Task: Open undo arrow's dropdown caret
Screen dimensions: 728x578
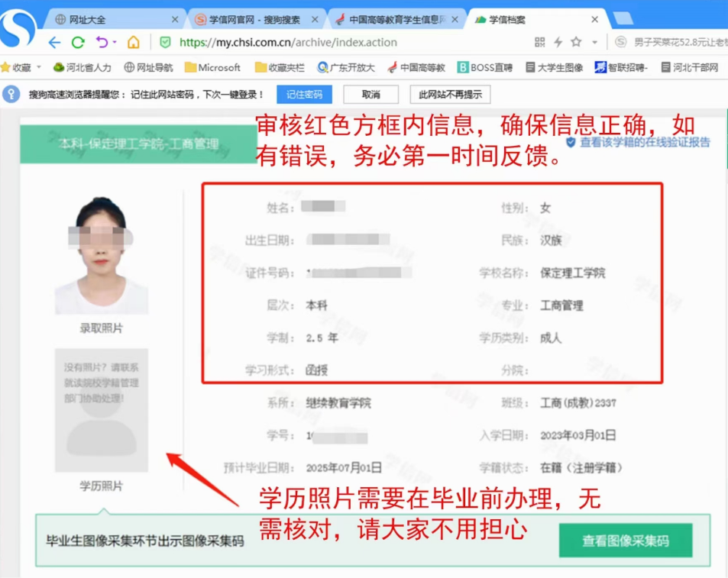Action: [x=115, y=42]
